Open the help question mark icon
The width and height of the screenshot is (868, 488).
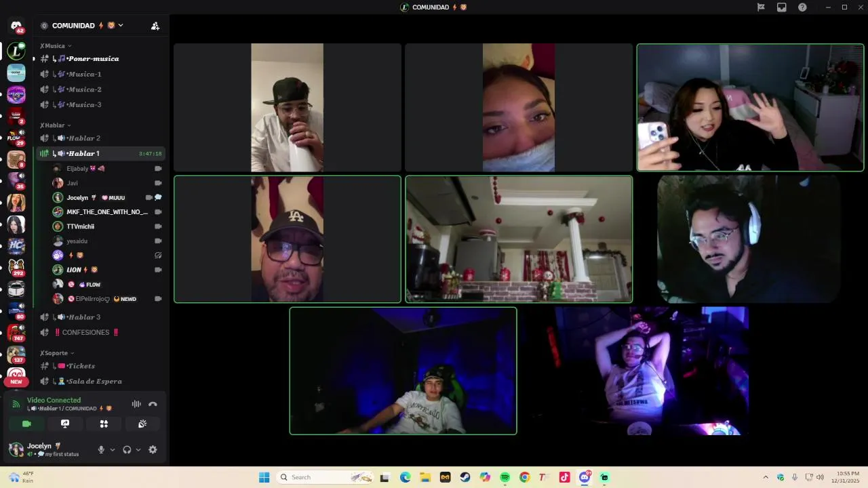click(802, 7)
